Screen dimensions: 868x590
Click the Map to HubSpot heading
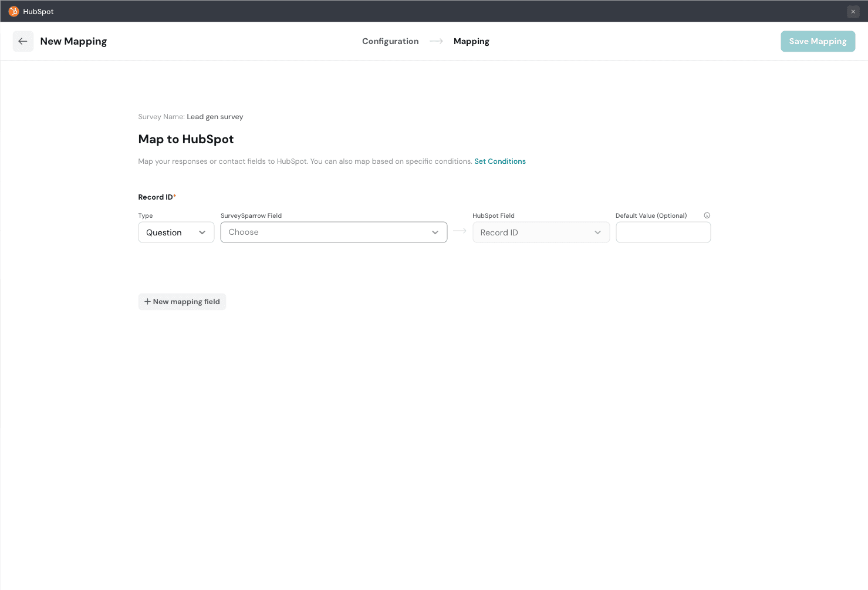coord(186,139)
